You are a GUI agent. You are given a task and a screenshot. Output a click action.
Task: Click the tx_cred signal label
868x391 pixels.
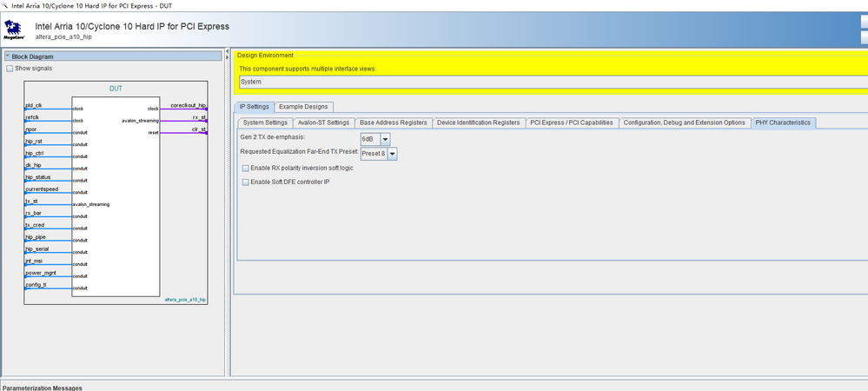(x=35, y=225)
